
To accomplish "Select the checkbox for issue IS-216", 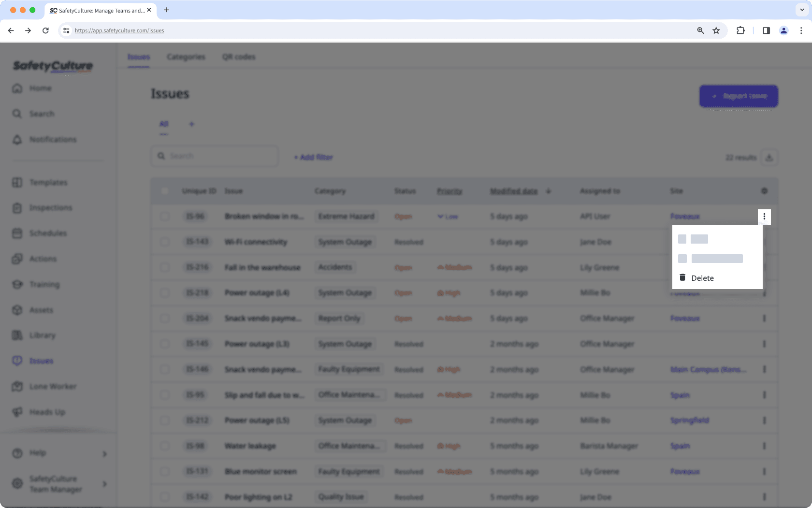I will 165,267.
